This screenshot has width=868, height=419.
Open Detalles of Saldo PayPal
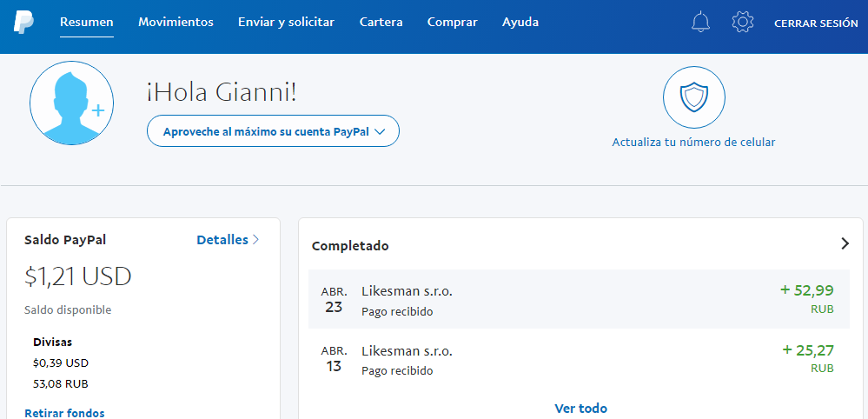[x=228, y=240]
